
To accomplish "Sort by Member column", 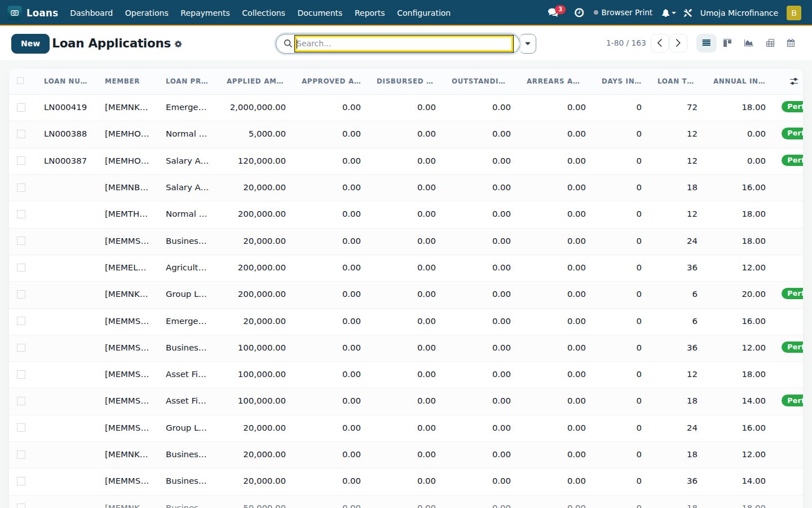I will [122, 81].
